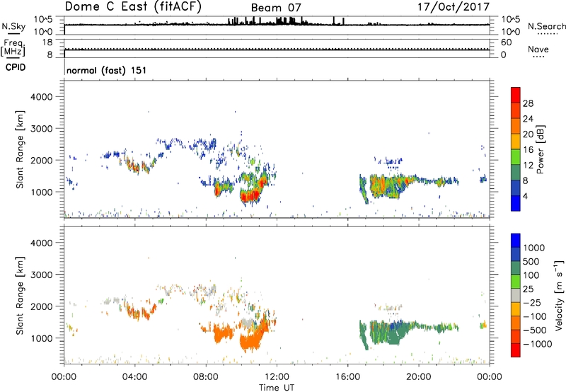The image size is (566, 392).
Task: Click the '3000' tick on the Velocity panel axis
Action: tap(41, 275)
